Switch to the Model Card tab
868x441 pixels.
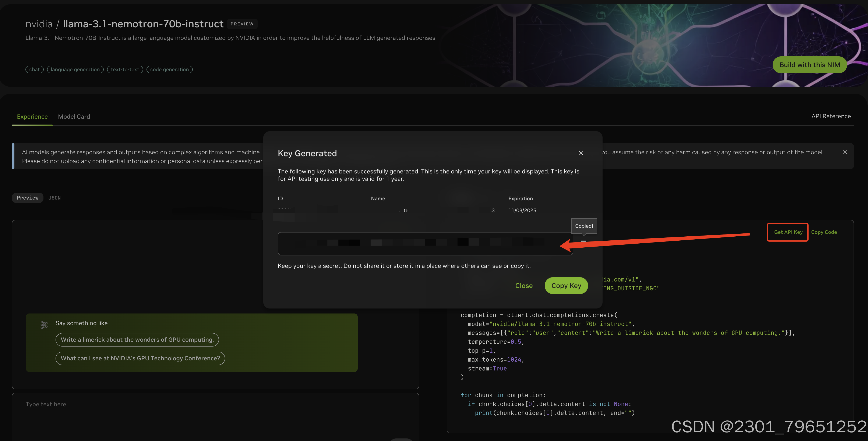coord(74,116)
